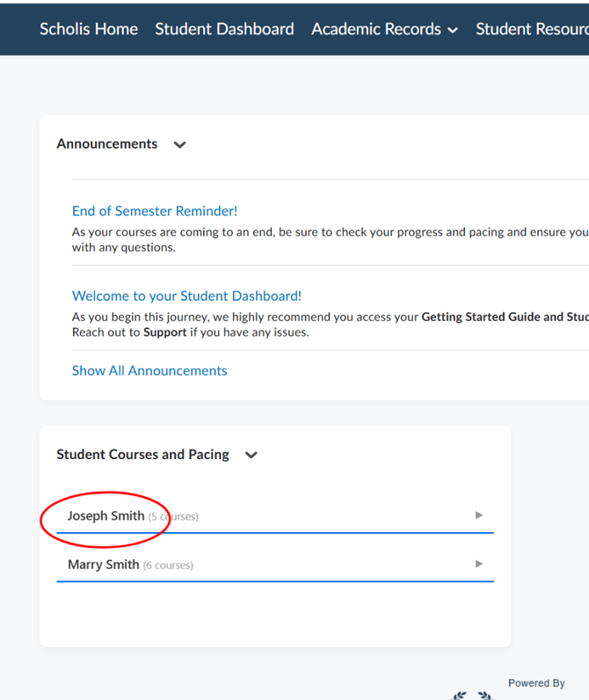
Task: Click the 'Powered By' footer text
Action: 536,683
